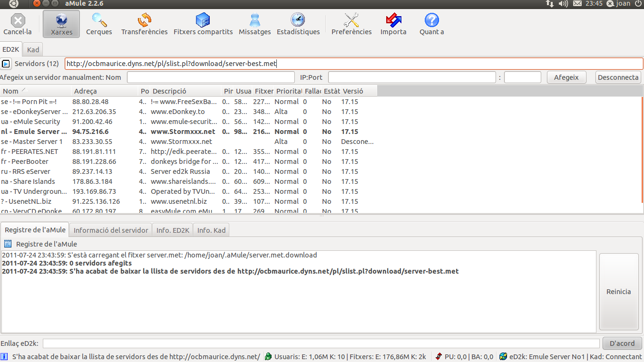Click the Servidors (12) label
This screenshot has width=644, height=362.
pos(37,64)
